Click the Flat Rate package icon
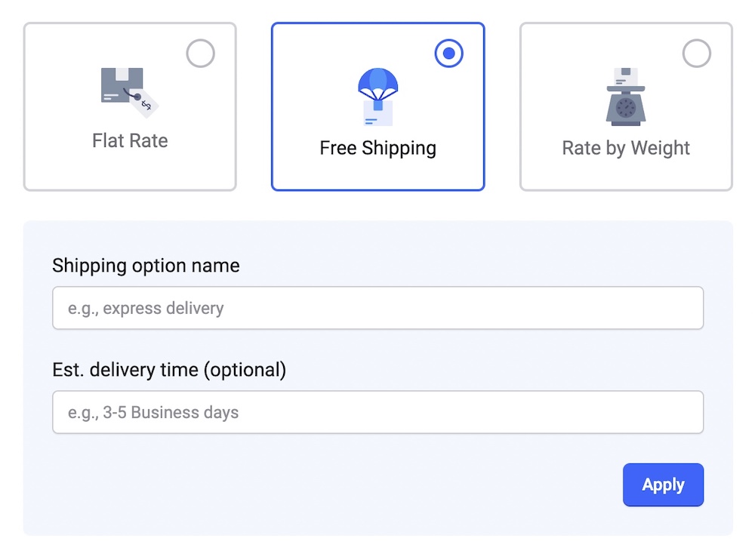Viewport: 755px width, 560px height. 128,92
